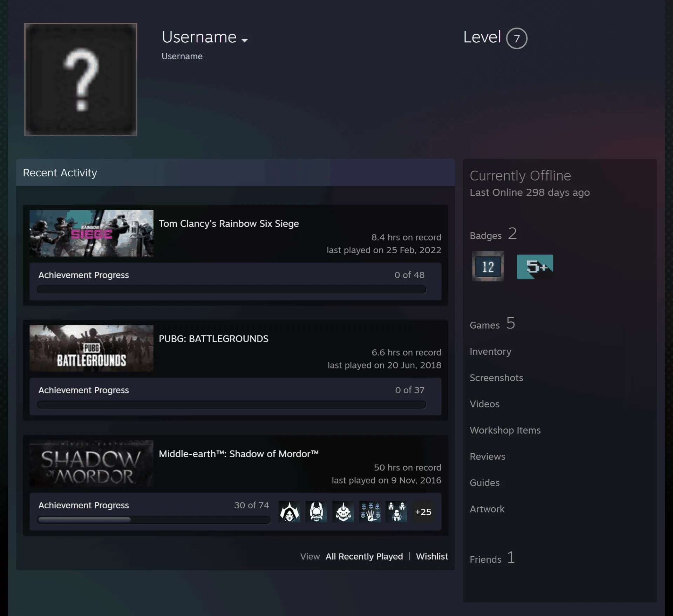Click the "8.4 hrs on record" text

[x=406, y=237]
